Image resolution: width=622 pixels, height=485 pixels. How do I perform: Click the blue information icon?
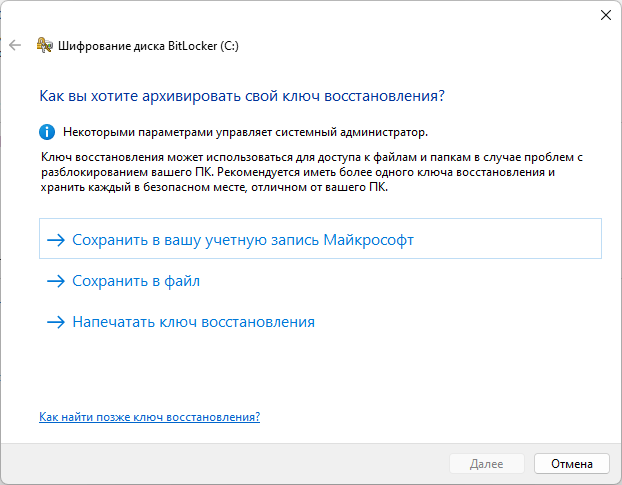pos(46,131)
